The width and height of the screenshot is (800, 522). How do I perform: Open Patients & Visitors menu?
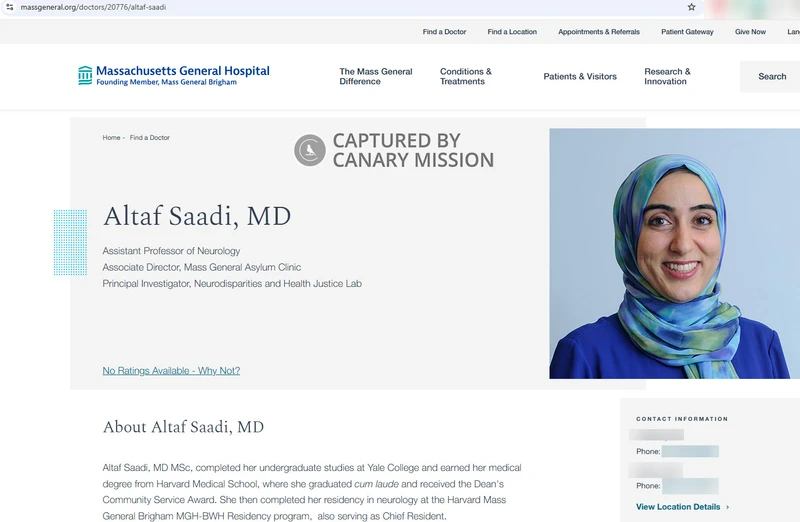pyautogui.click(x=580, y=77)
